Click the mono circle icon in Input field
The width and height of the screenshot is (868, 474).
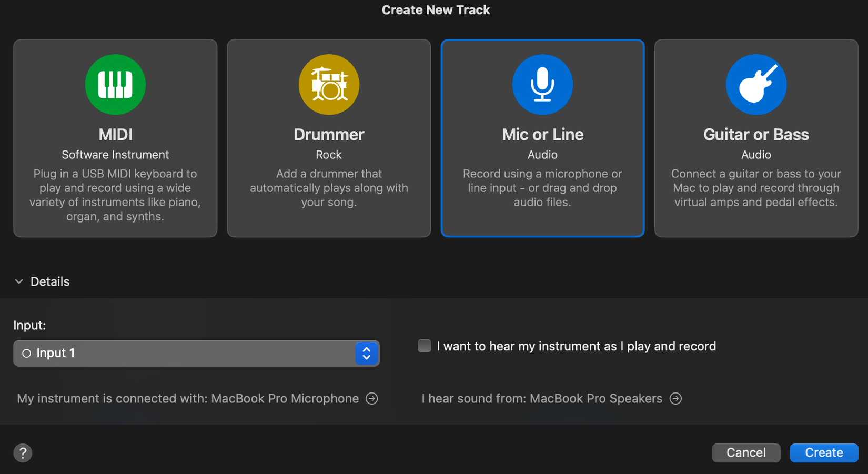[x=26, y=354]
